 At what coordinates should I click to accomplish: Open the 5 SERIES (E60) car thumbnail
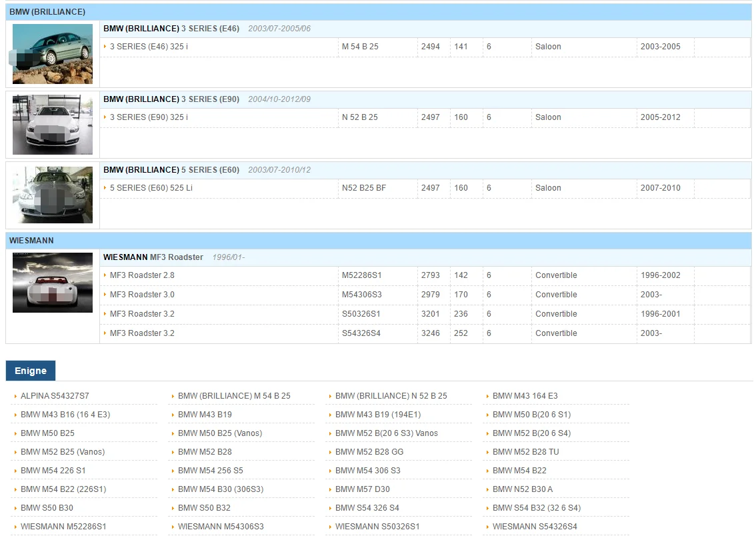click(53, 195)
